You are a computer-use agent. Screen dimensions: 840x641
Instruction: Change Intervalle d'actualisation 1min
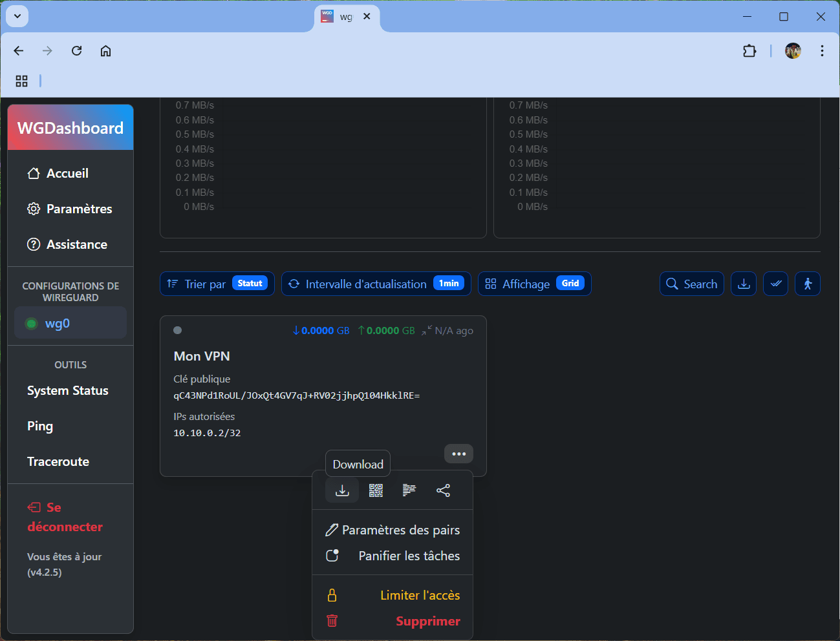(376, 284)
